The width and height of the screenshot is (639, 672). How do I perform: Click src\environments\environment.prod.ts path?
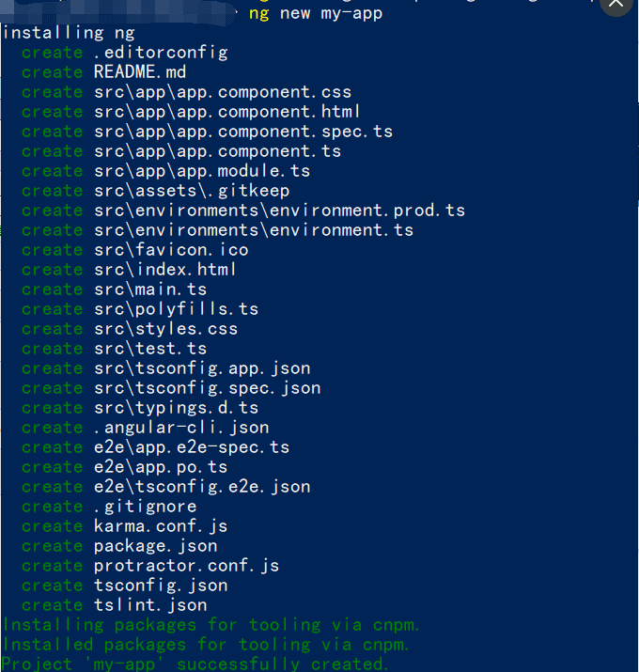[x=279, y=211]
